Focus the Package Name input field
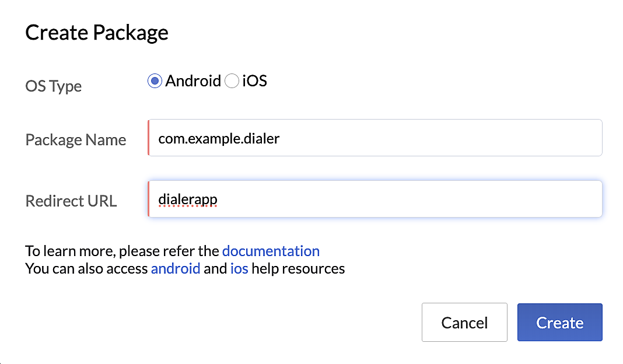623x364 pixels. coord(375,138)
